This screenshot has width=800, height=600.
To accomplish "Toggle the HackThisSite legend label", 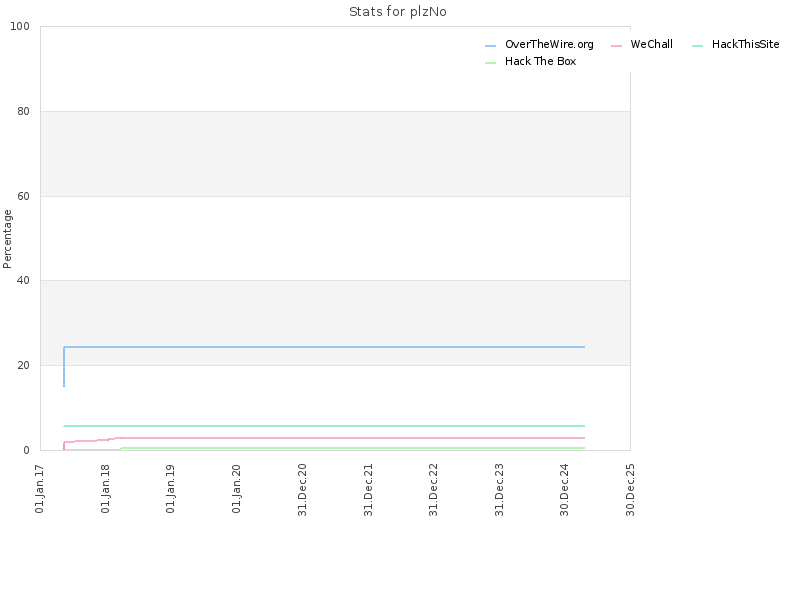I will pyautogui.click(x=745, y=44).
